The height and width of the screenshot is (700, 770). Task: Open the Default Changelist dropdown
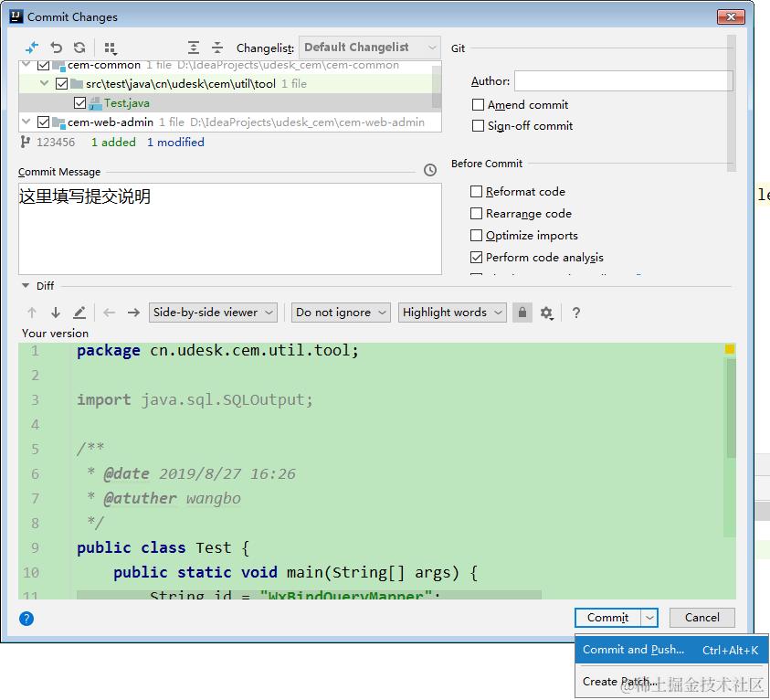(370, 48)
